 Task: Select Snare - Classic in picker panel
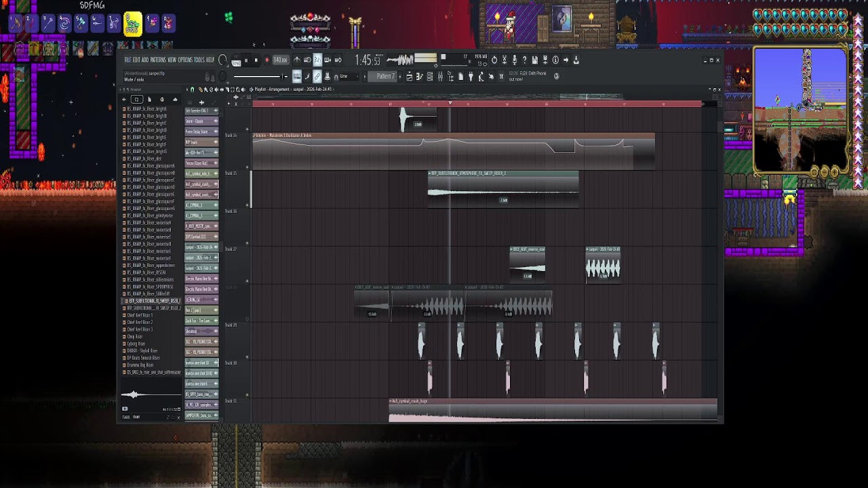(201, 121)
